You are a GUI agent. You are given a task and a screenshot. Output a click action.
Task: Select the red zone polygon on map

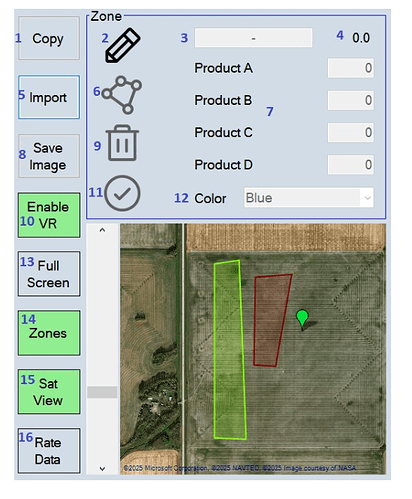pyautogui.click(x=271, y=320)
